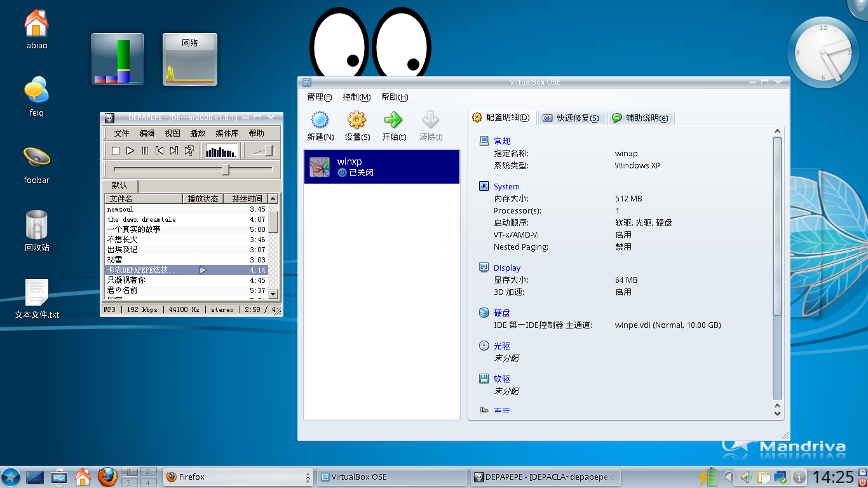The width and height of the screenshot is (868, 488).
Task: Click the speaker volume tray icon
Action: click(x=747, y=477)
